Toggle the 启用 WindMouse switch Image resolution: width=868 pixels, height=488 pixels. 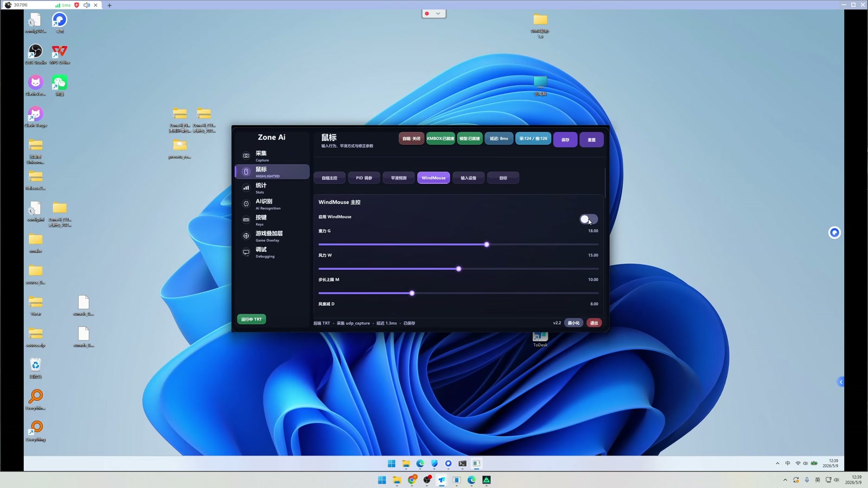(589, 219)
